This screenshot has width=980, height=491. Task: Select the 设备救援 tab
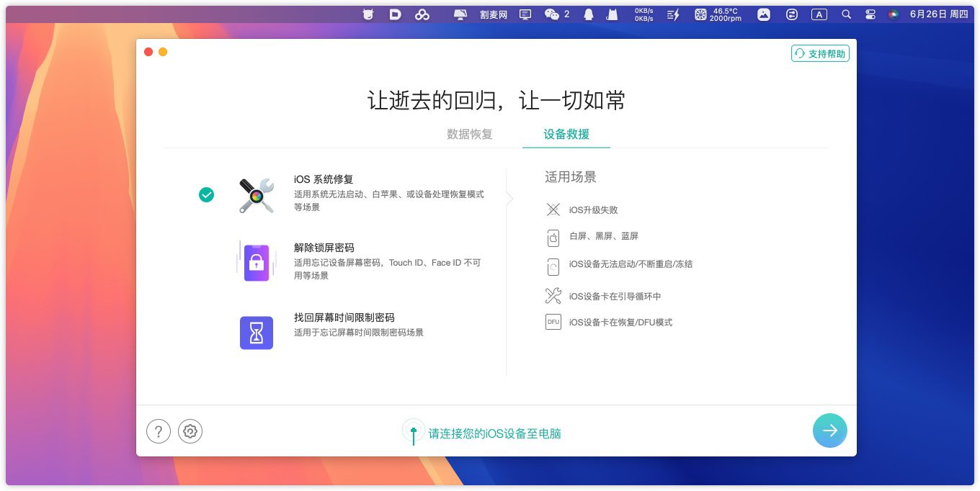click(x=566, y=134)
